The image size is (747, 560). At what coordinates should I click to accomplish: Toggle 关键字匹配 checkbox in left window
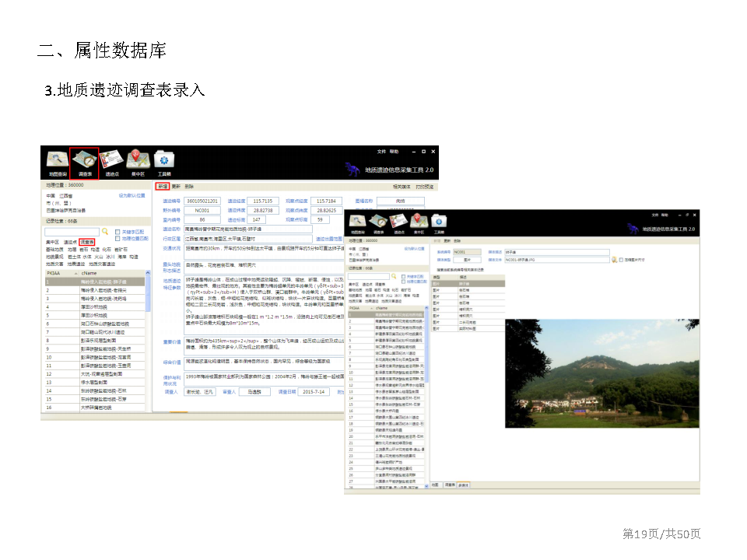point(117,232)
